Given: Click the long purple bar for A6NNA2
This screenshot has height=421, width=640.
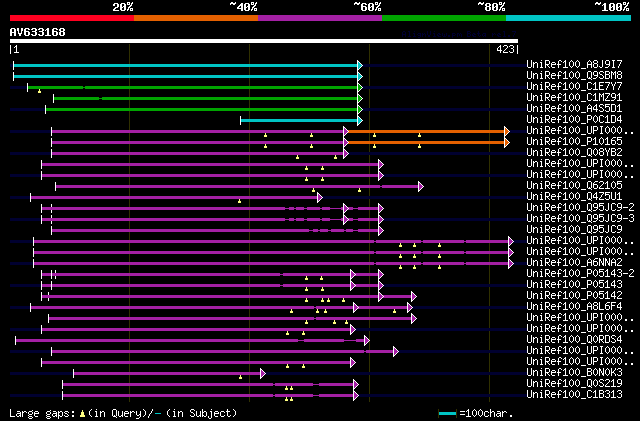Looking at the screenshot, I should (x=271, y=264).
